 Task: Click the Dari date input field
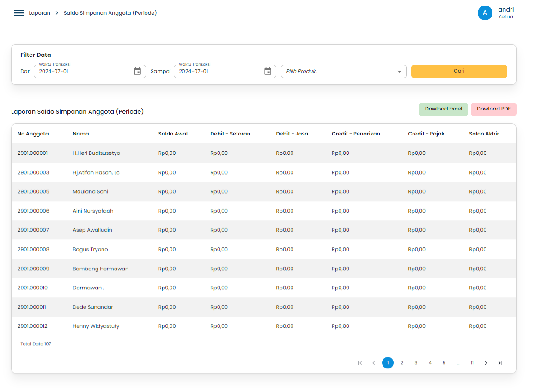click(x=83, y=72)
